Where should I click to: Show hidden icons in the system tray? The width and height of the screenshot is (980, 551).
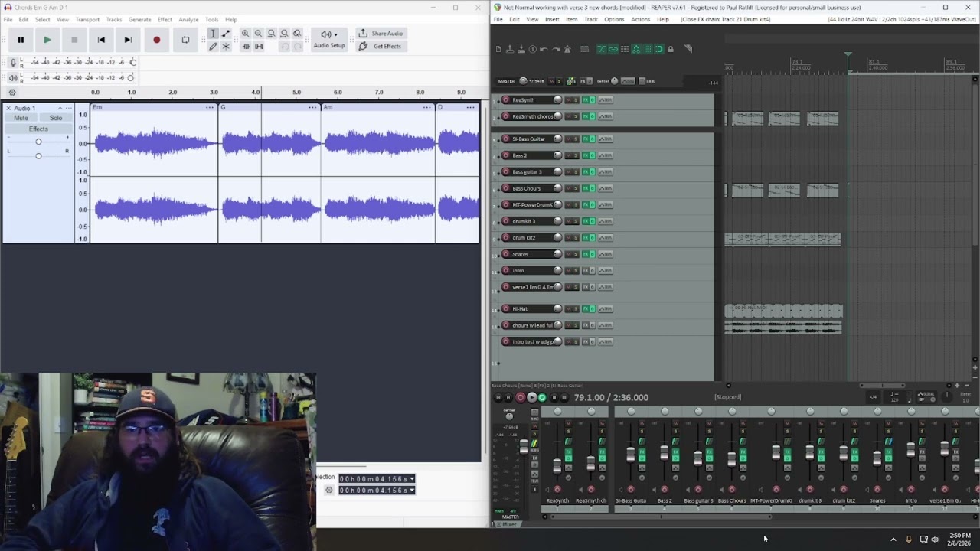(893, 540)
